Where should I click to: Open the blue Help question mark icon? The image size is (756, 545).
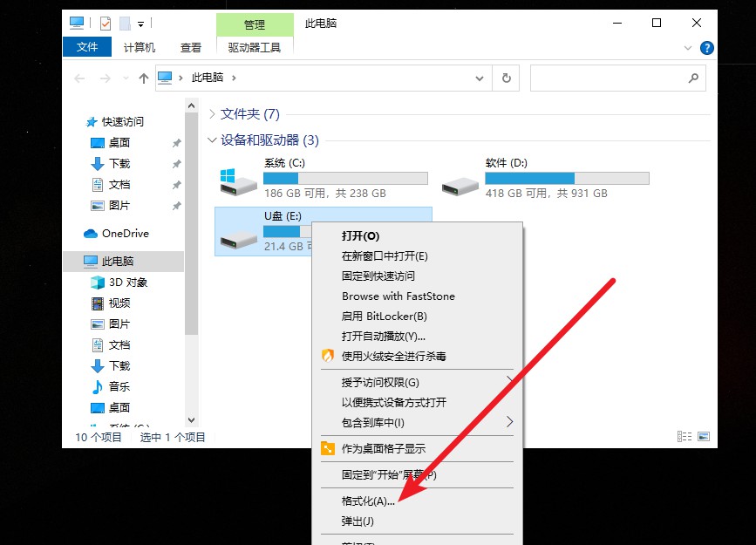pos(707,48)
